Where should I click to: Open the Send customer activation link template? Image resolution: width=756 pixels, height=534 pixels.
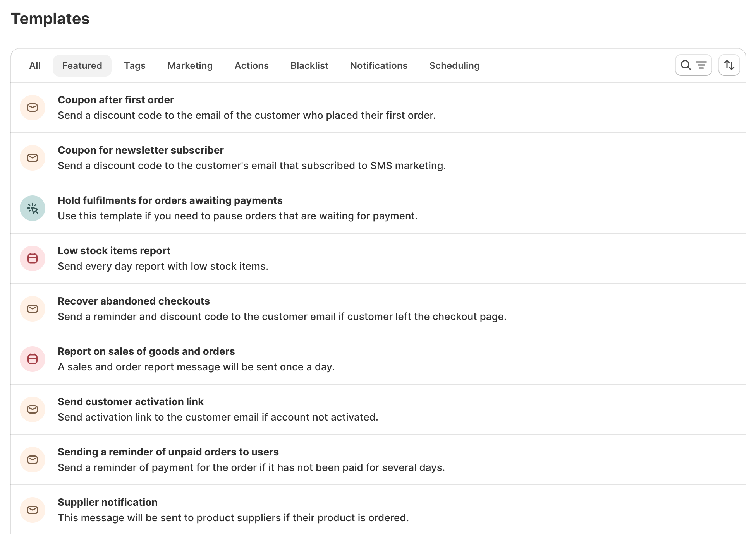pyautogui.click(x=131, y=401)
